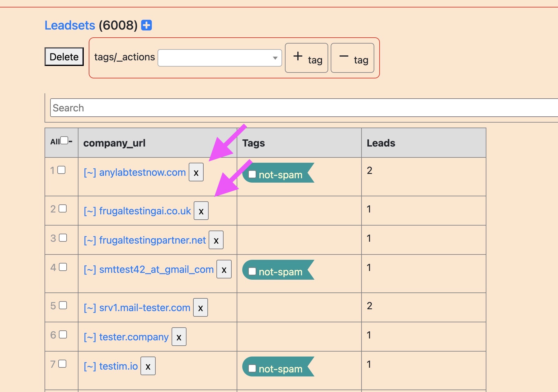This screenshot has height=392, width=558.
Task: Sort by company_url column header
Action: coord(114,143)
